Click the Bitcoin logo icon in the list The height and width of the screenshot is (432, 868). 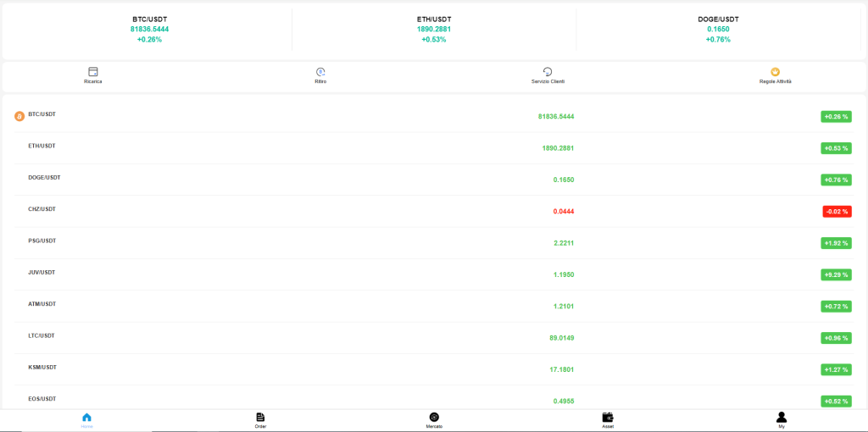19,117
